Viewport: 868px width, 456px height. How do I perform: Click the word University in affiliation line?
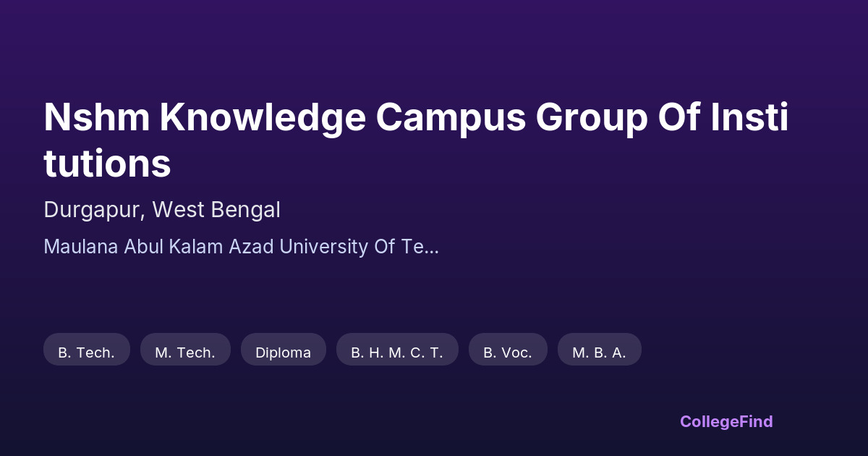point(323,247)
